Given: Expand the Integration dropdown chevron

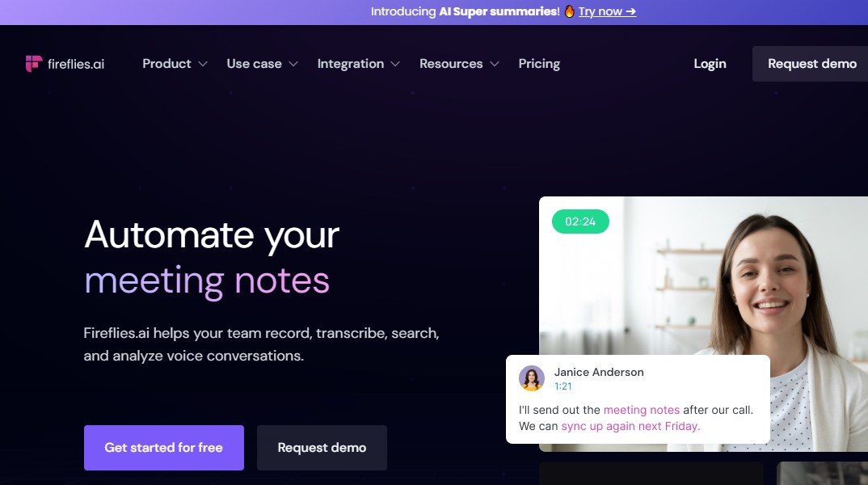Looking at the screenshot, I should (x=395, y=64).
